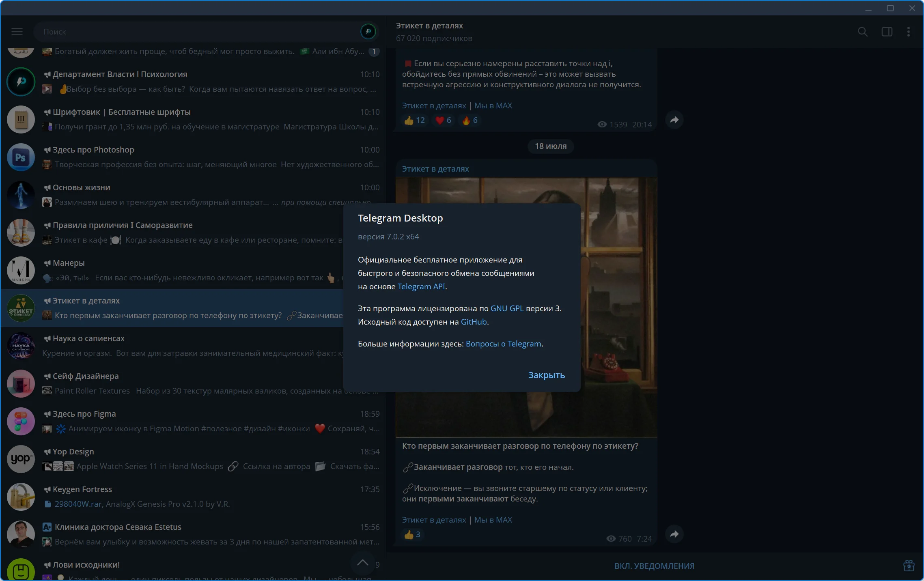This screenshot has height=581, width=924.
Task: Search inside the Этикет в деталях channel
Action: (x=863, y=32)
